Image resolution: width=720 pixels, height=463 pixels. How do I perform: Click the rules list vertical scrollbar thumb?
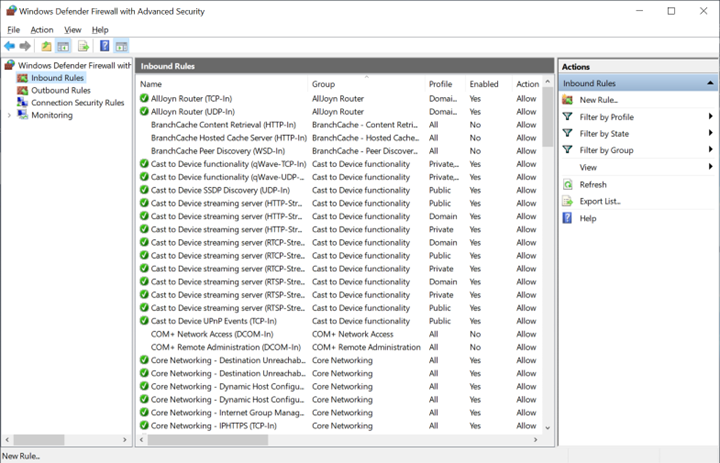click(x=547, y=118)
